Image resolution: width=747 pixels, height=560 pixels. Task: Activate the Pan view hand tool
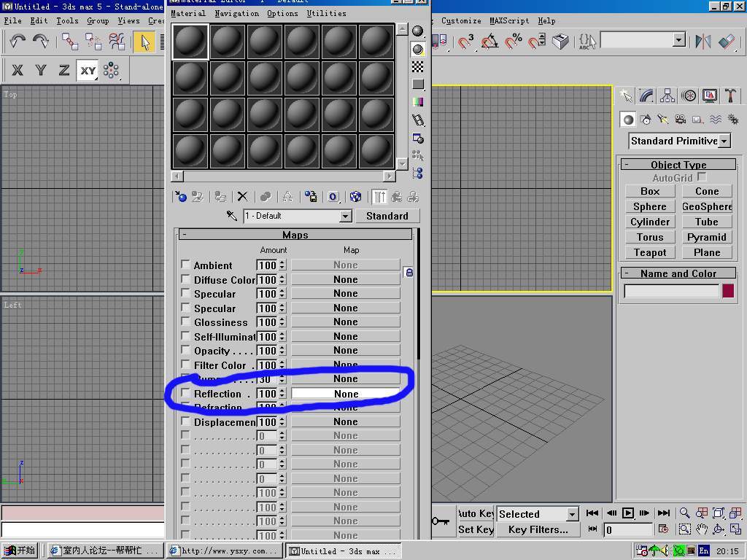[701, 529]
